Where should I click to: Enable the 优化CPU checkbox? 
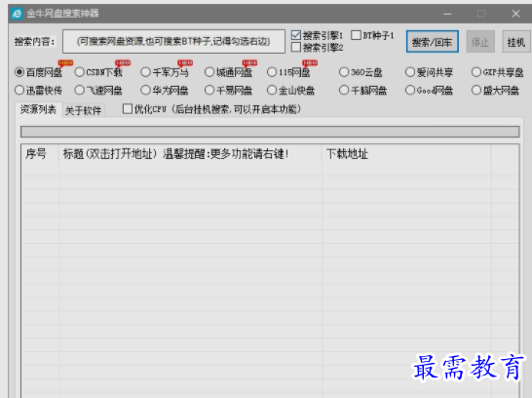coord(128,109)
